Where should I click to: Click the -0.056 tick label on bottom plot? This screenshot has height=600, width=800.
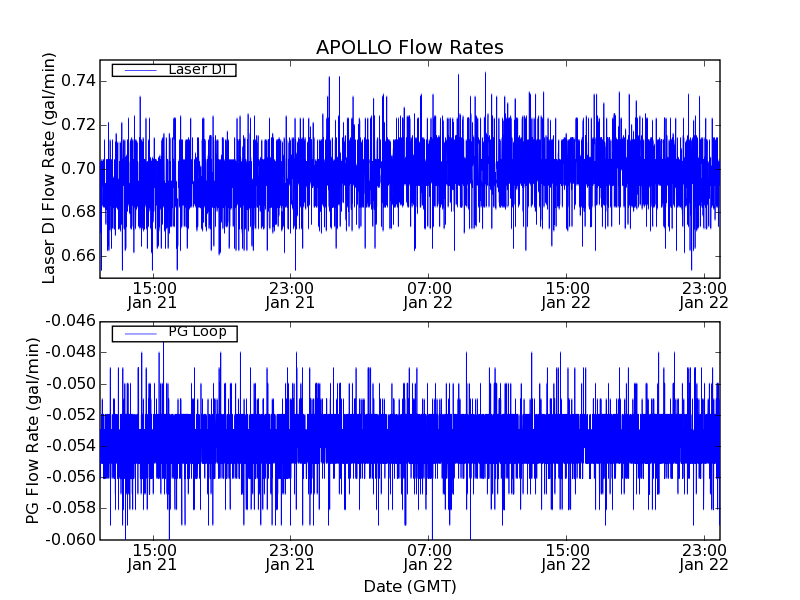click(71, 477)
